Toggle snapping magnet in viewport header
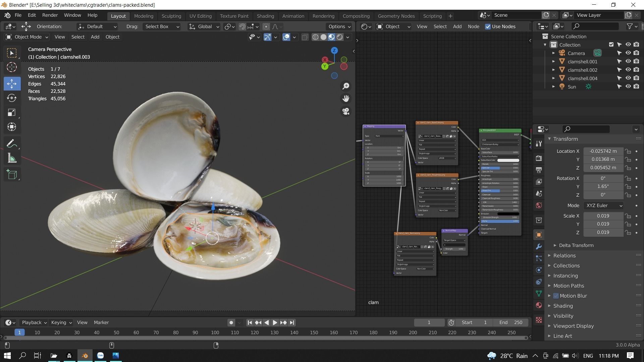 pyautogui.click(x=242, y=26)
